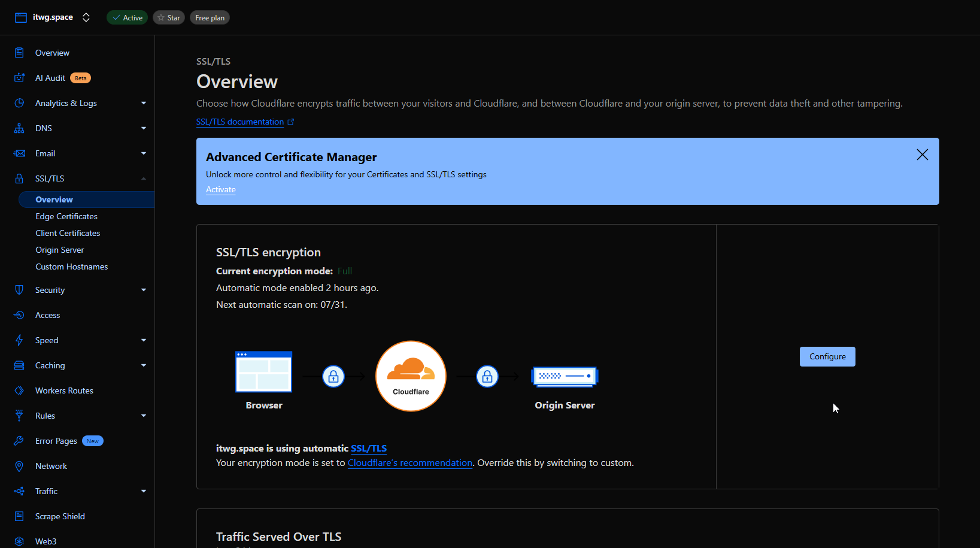
Task: Open Cloudflare's recommendation link
Action: pyautogui.click(x=410, y=462)
